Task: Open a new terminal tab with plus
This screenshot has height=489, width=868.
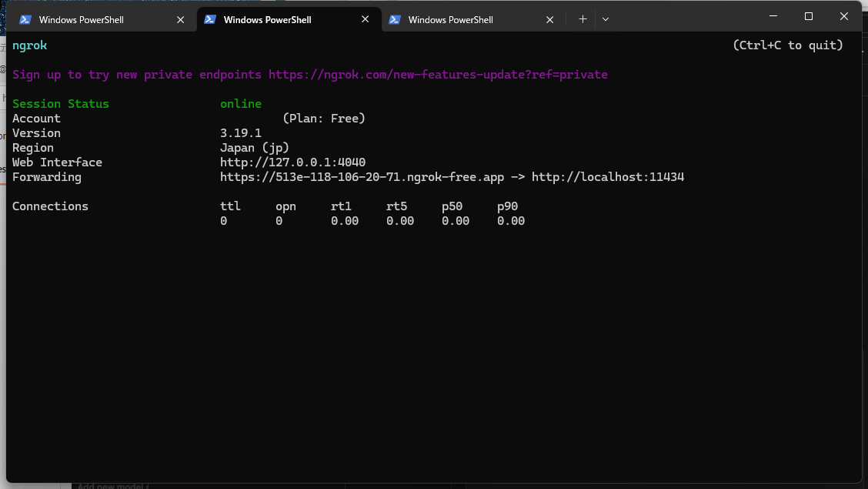Action: tap(583, 19)
